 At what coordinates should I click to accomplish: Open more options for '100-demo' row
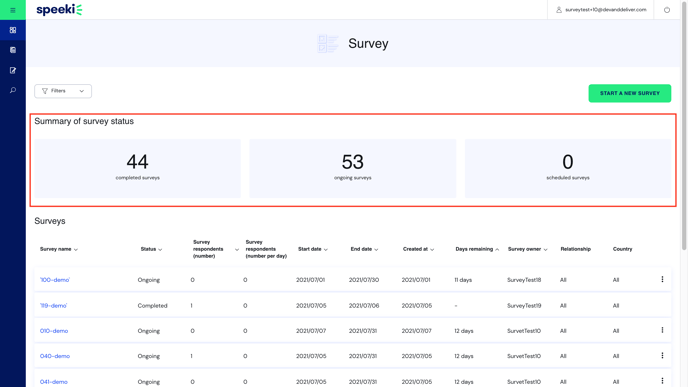(x=662, y=280)
